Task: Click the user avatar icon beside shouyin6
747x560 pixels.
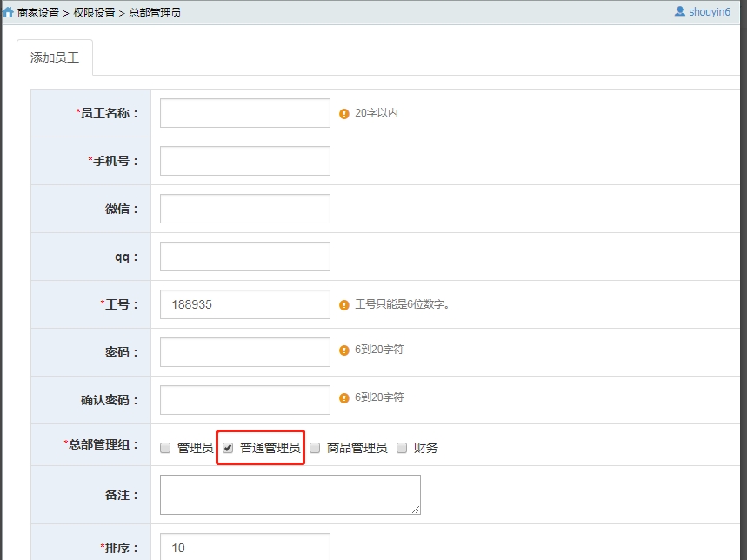Action: [680, 12]
